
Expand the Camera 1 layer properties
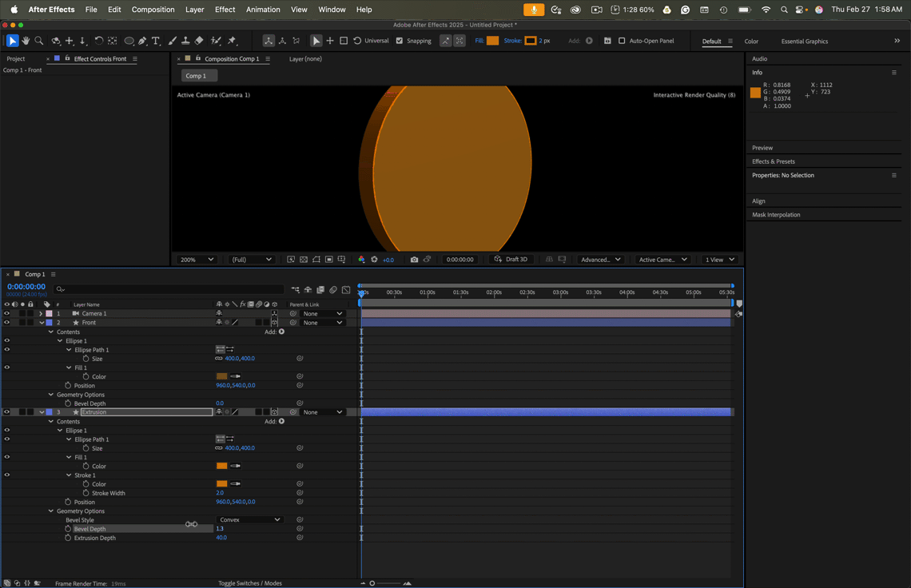click(41, 313)
